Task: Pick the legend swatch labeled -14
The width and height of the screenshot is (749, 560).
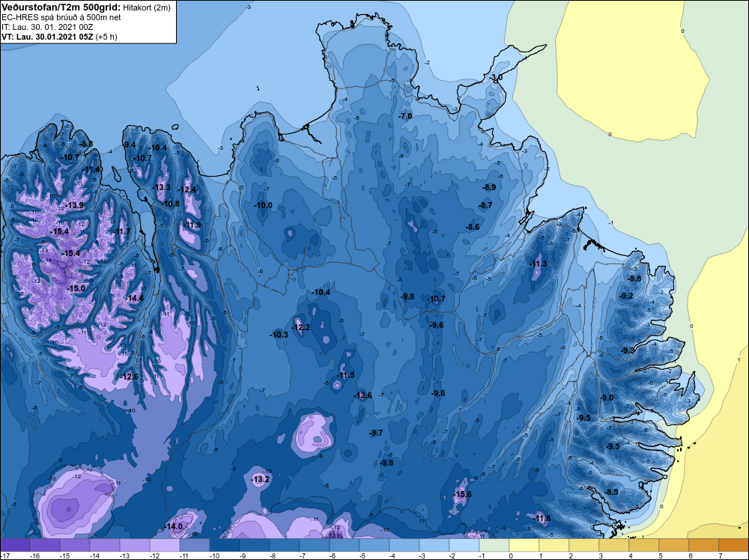Action: coord(105,545)
